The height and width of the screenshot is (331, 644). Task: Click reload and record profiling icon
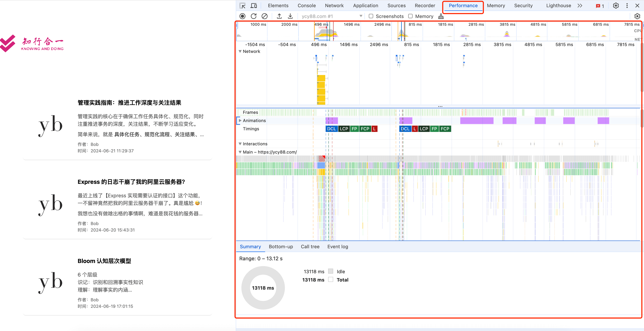(x=253, y=16)
